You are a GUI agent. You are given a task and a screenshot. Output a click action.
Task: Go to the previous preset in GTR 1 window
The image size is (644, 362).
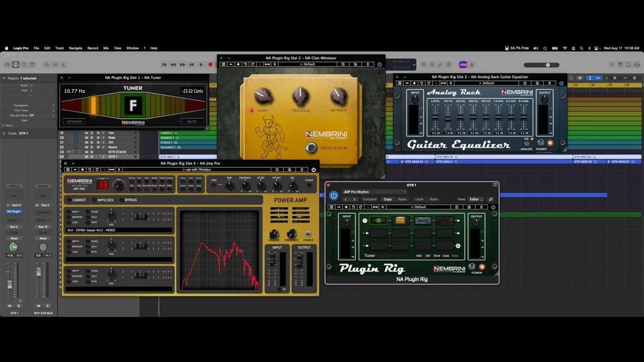click(346, 199)
